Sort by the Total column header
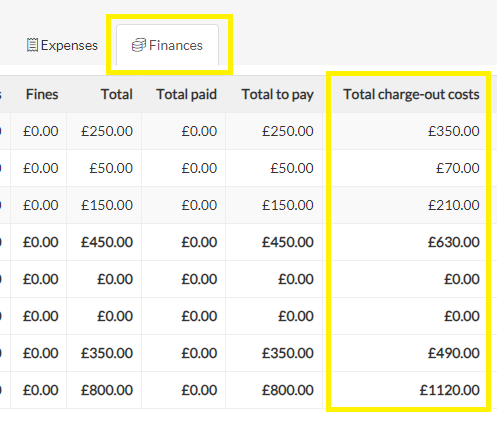 click(x=117, y=94)
